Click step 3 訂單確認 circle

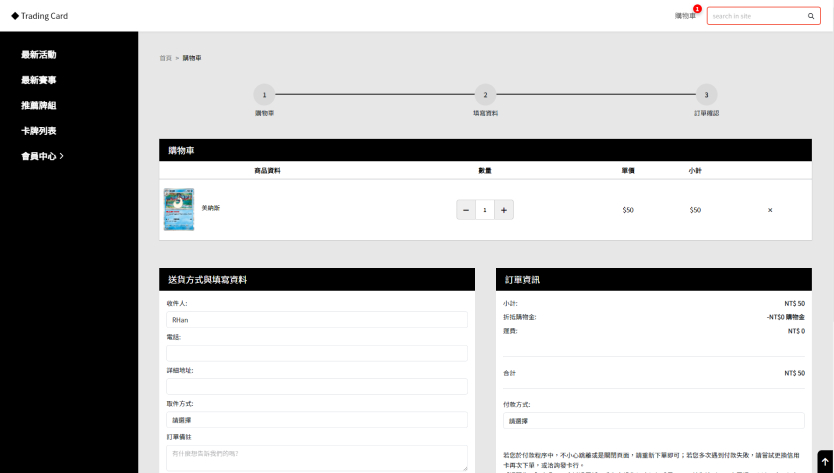[x=706, y=95]
